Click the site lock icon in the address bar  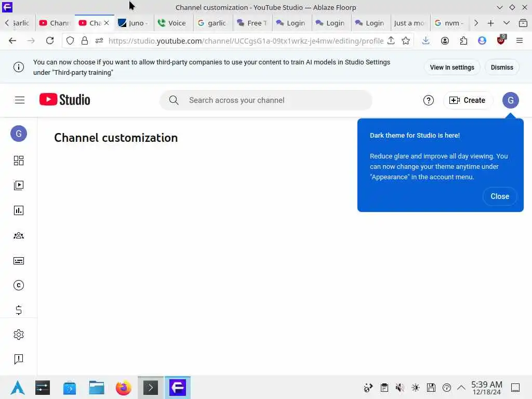click(85, 41)
